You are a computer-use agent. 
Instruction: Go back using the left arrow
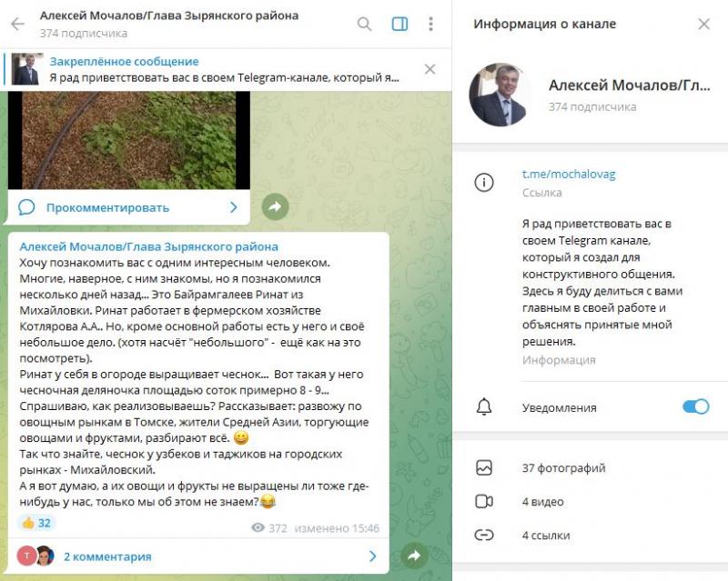[17, 24]
